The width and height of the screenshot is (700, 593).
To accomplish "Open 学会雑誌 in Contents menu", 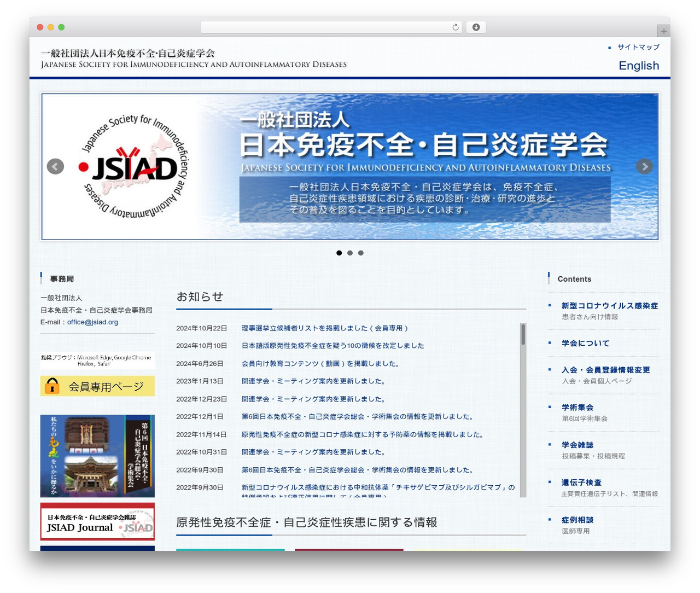I will tap(577, 445).
